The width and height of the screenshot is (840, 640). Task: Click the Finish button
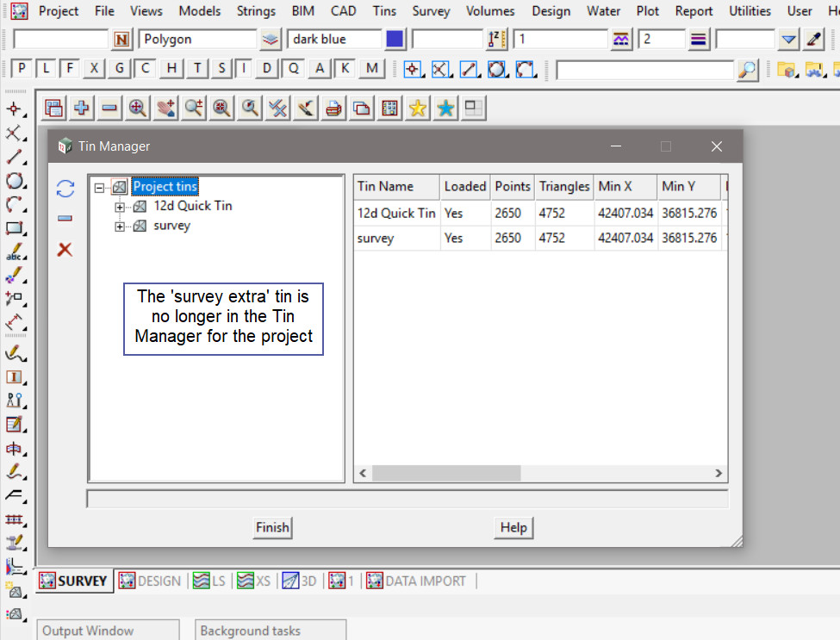(x=273, y=527)
